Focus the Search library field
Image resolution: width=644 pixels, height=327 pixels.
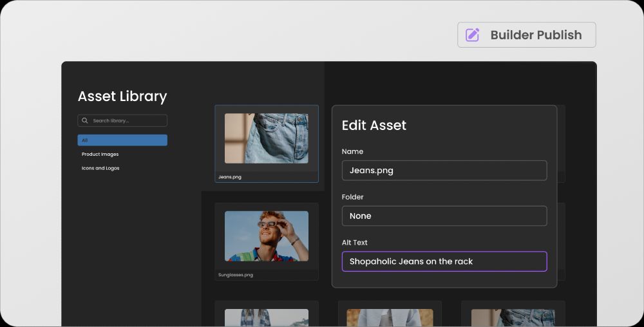tap(122, 120)
